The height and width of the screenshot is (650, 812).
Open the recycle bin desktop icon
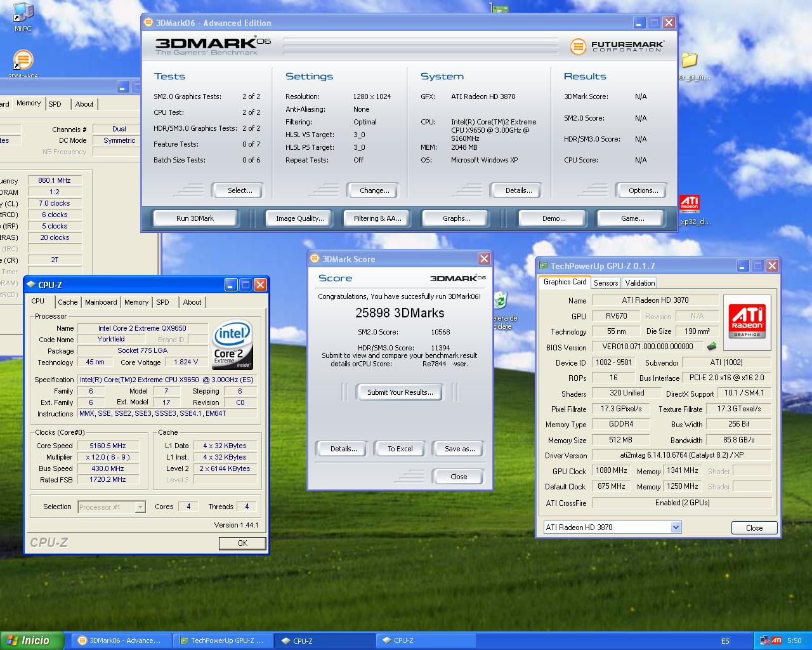[x=500, y=300]
